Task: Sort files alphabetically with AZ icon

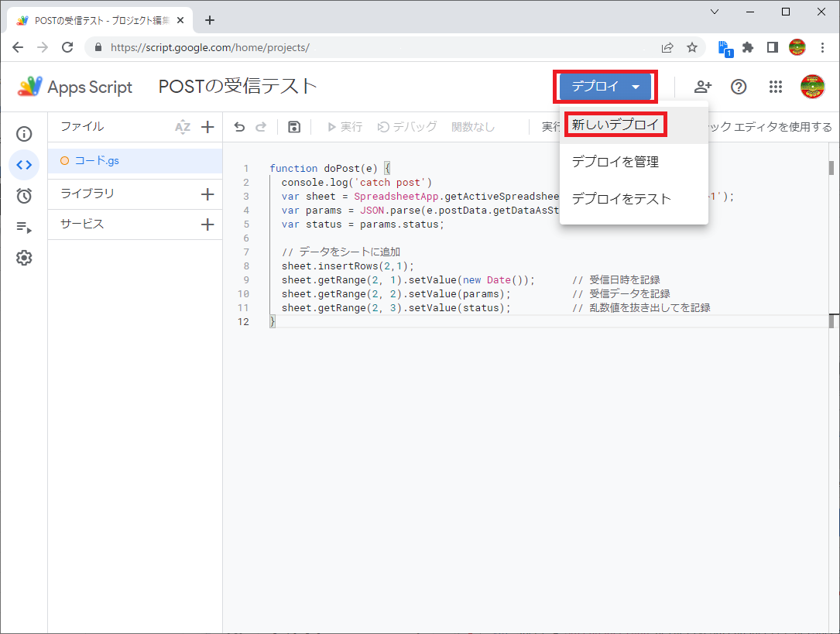Action: coord(182,127)
